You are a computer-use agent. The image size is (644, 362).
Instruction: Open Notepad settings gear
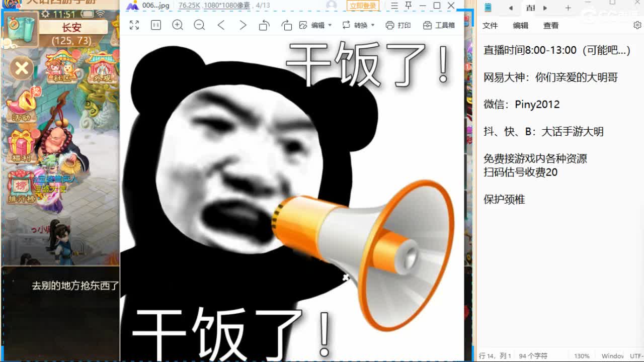(637, 25)
